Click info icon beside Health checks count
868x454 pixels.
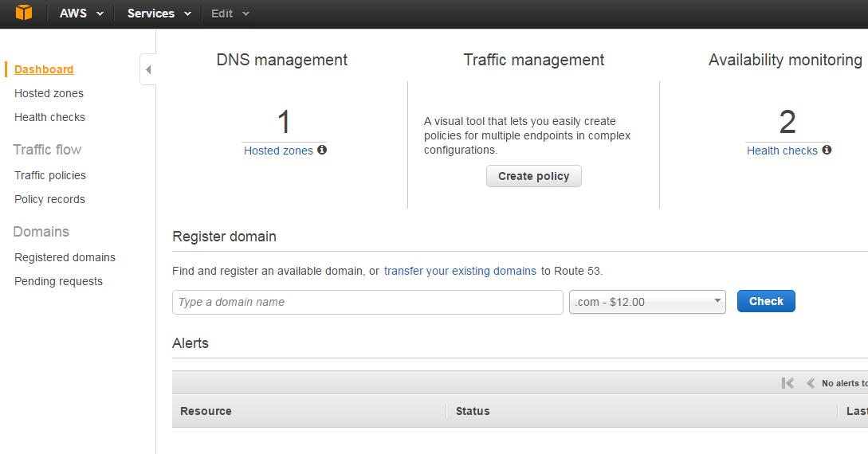point(827,150)
